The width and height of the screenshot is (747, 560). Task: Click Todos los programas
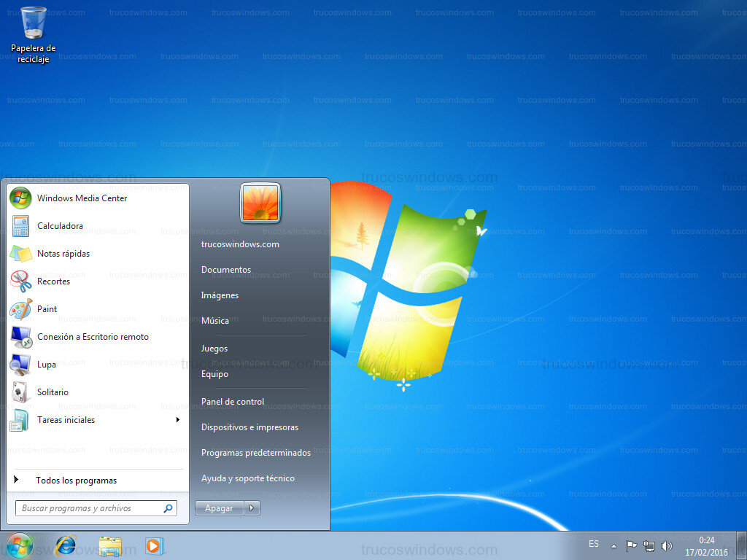point(77,480)
